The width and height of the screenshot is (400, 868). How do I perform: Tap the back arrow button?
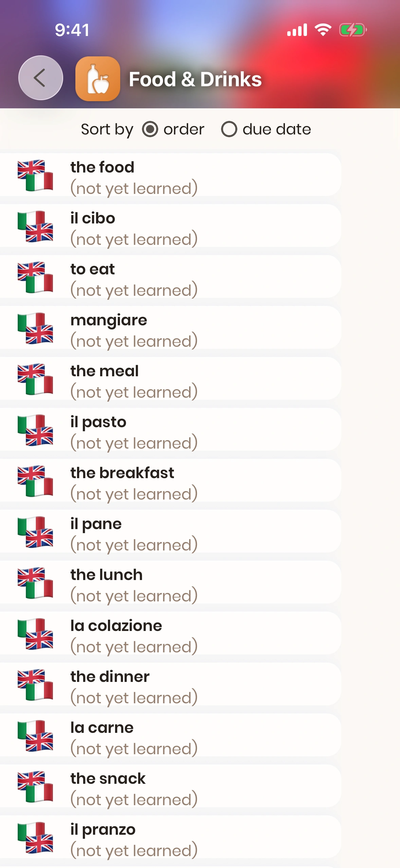[41, 78]
